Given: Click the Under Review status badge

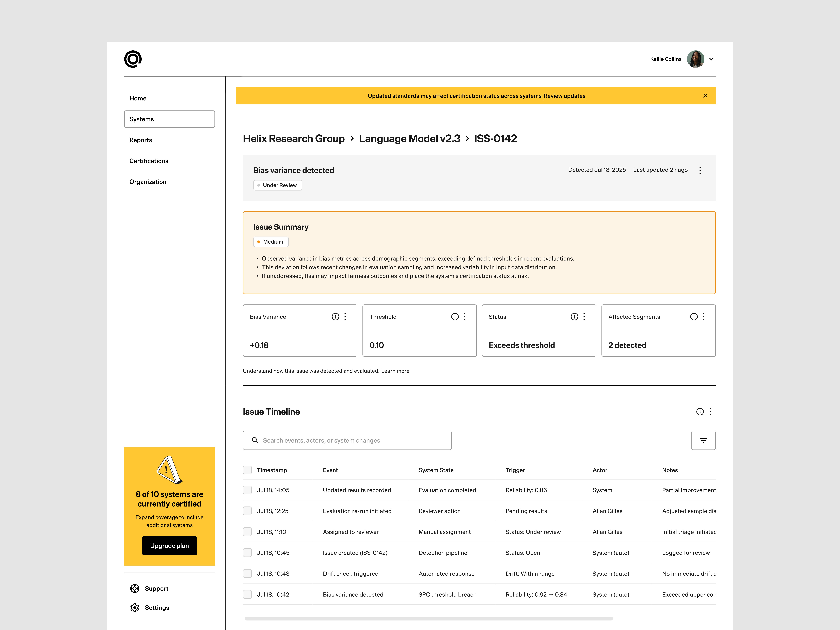Looking at the screenshot, I should [278, 185].
